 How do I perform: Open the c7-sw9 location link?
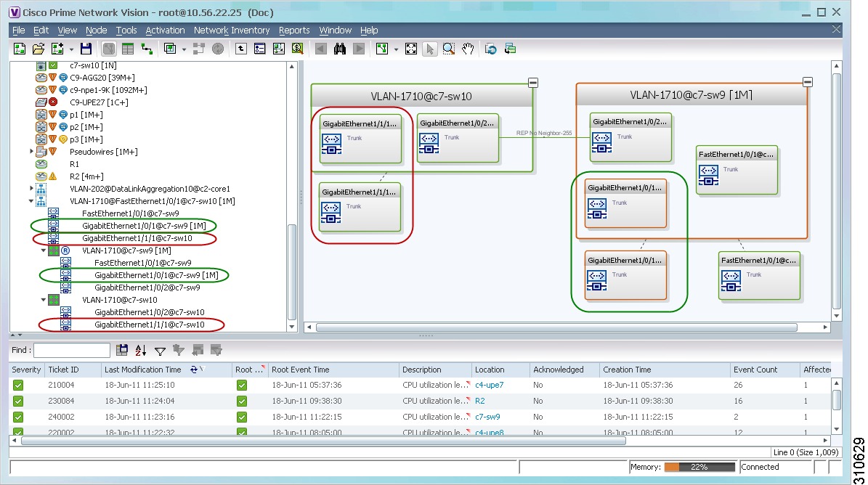coord(487,417)
